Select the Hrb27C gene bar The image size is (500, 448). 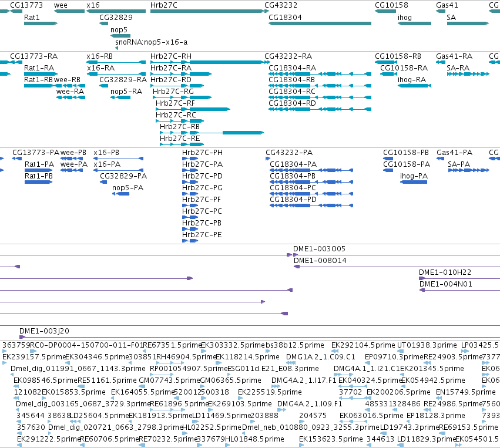point(207,11)
